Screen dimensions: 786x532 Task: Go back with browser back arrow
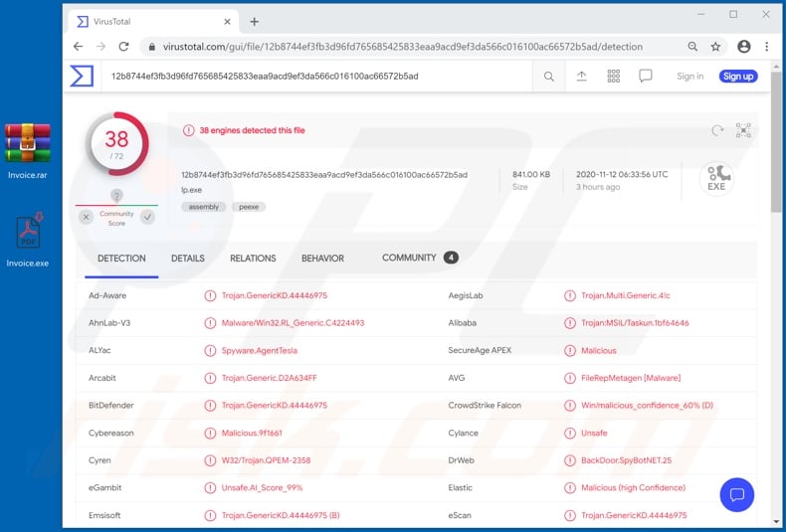pos(79,47)
